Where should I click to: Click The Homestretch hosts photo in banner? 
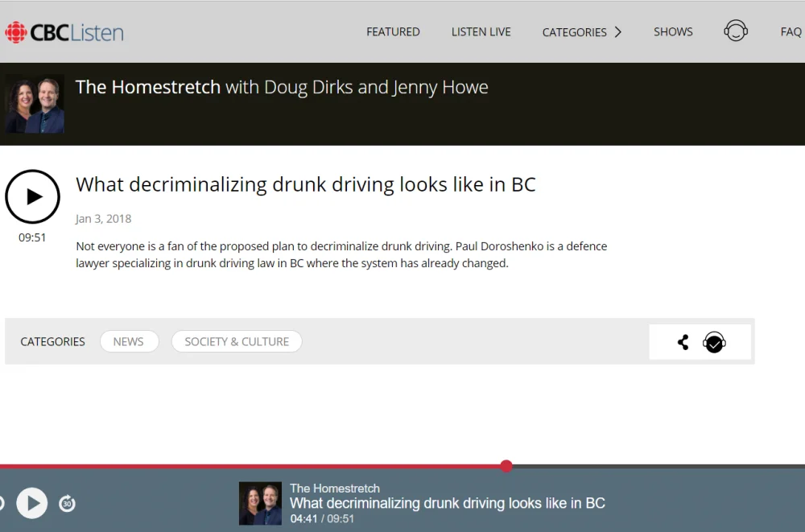tap(35, 105)
